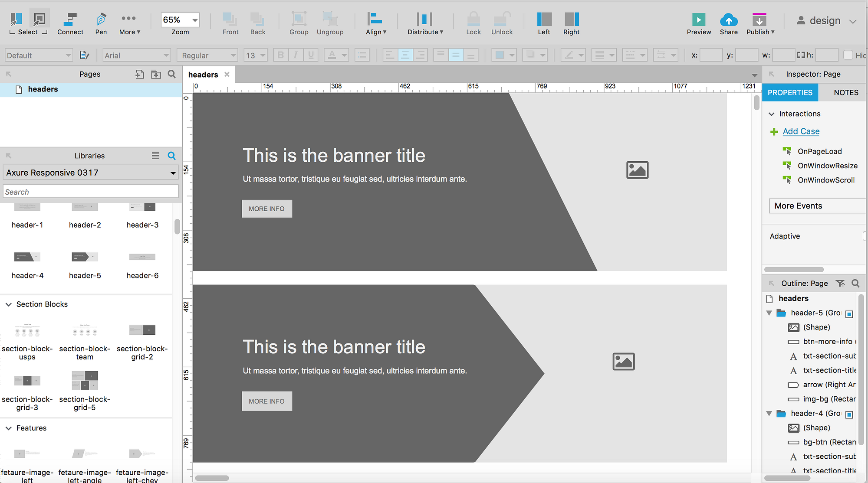
Task: Open the Zoom percentage dropdown
Action: (195, 20)
